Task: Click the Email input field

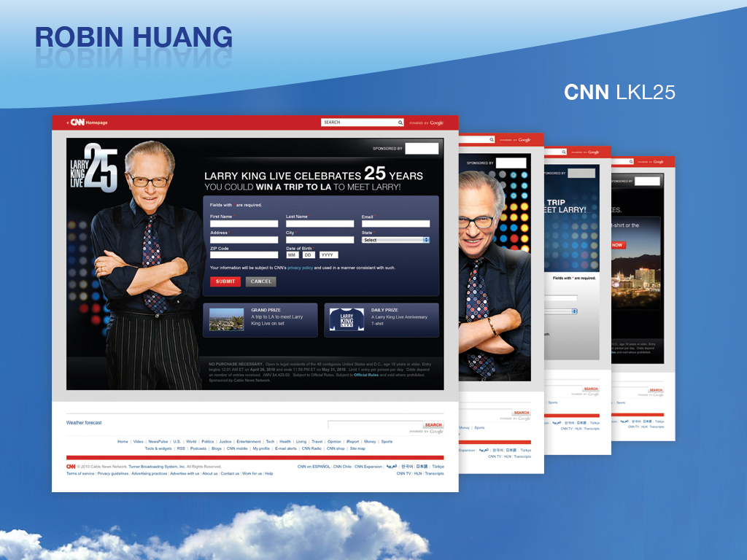Action: coord(395,224)
